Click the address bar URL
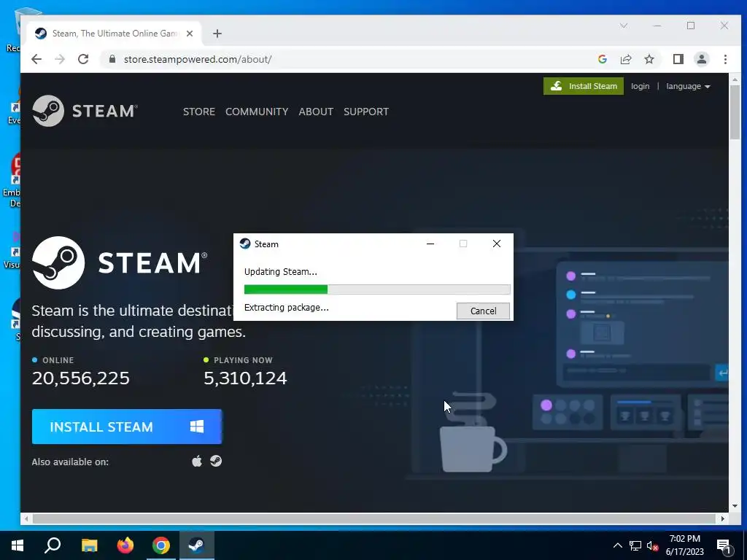This screenshot has height=560, width=747. (x=197, y=59)
